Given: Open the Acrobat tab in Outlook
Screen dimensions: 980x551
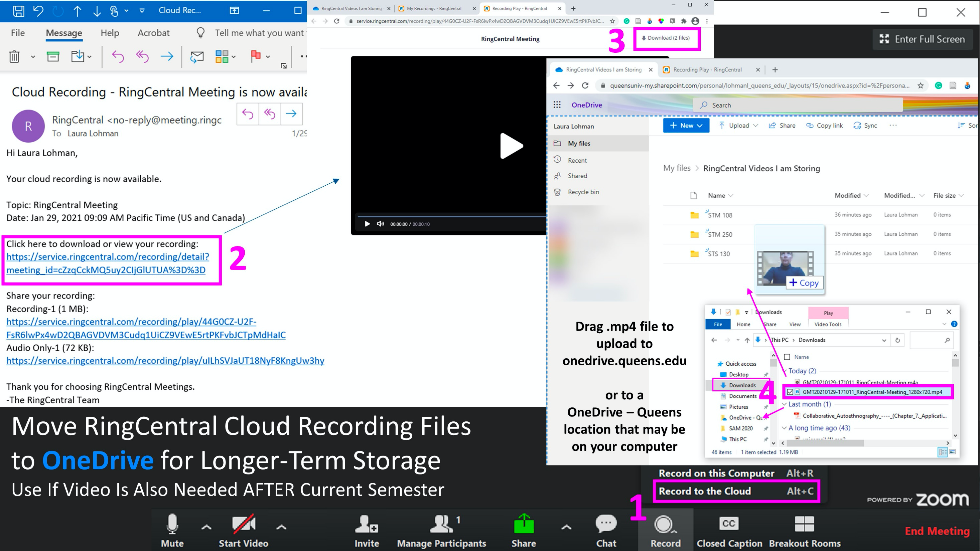Looking at the screenshot, I should coord(153,33).
